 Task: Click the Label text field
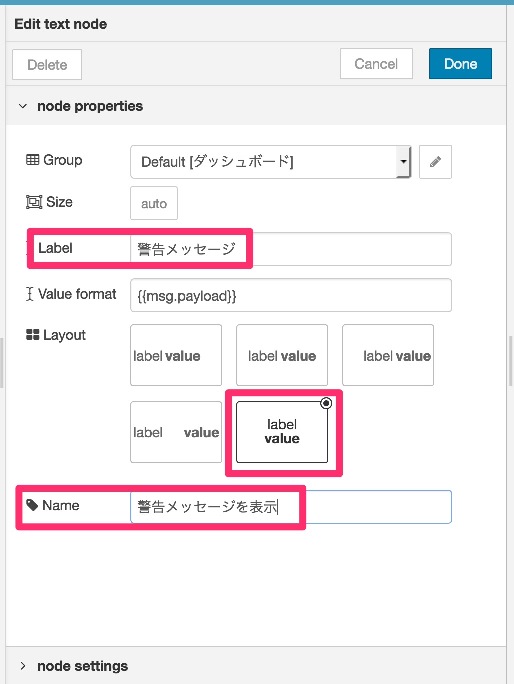291,249
